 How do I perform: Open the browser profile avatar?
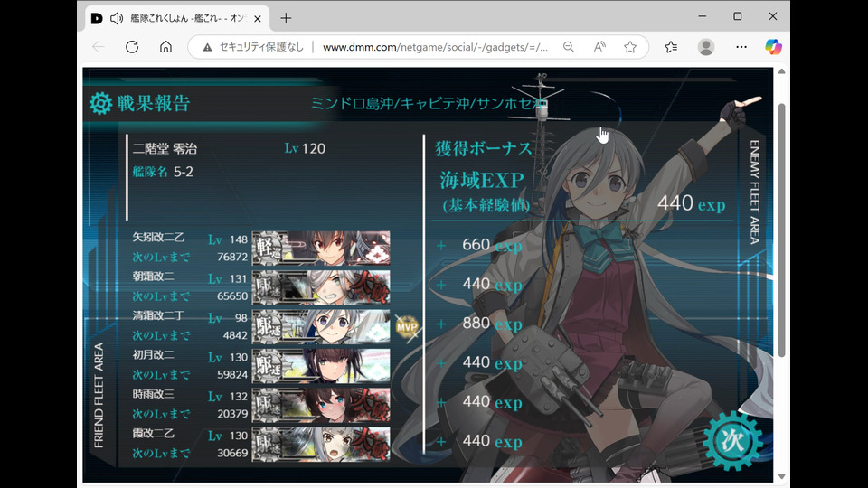706,47
